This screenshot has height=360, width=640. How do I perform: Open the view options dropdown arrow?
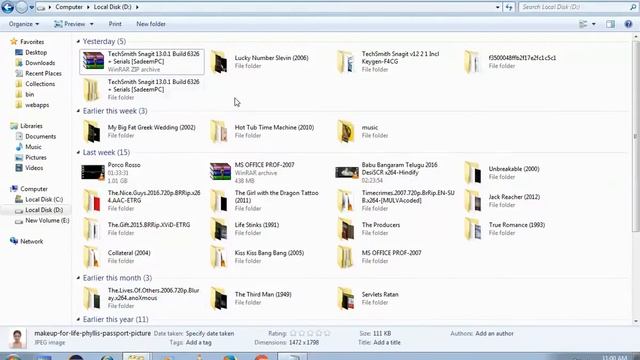[x=593, y=24]
